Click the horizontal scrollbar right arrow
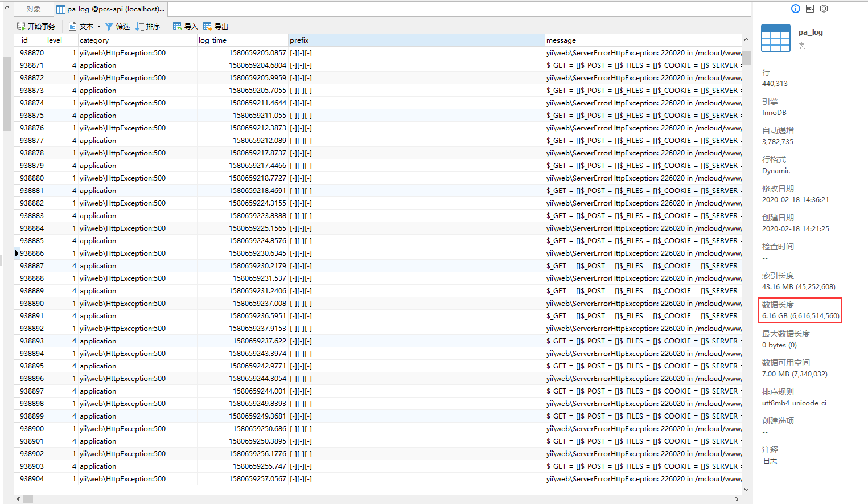 coord(737,499)
